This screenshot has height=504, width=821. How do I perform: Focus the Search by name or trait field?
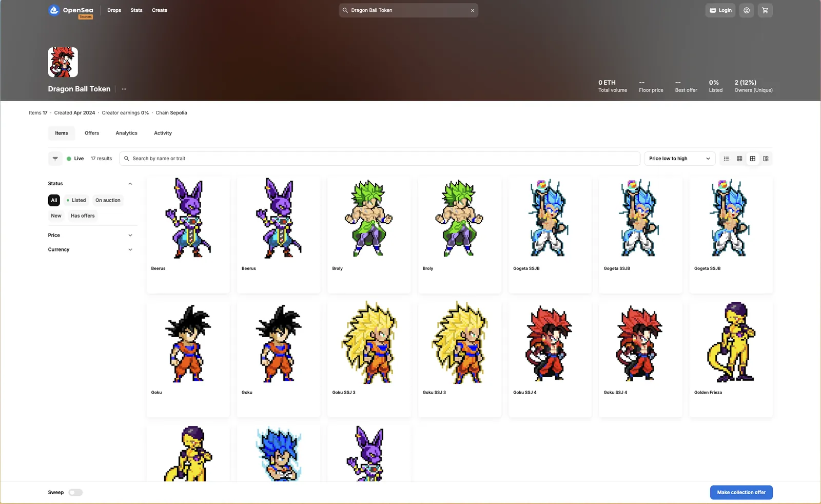tap(380, 159)
